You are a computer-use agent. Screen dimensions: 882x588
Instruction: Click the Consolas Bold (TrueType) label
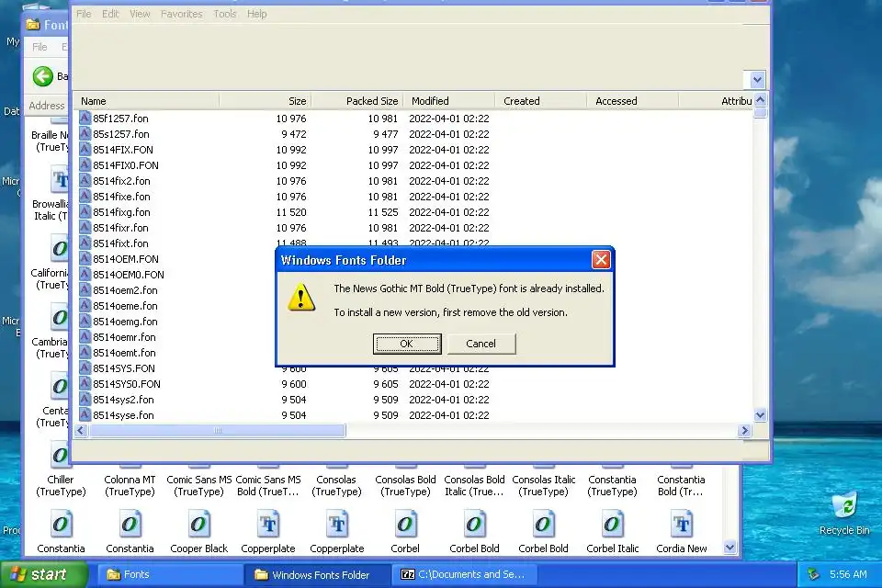(x=405, y=486)
